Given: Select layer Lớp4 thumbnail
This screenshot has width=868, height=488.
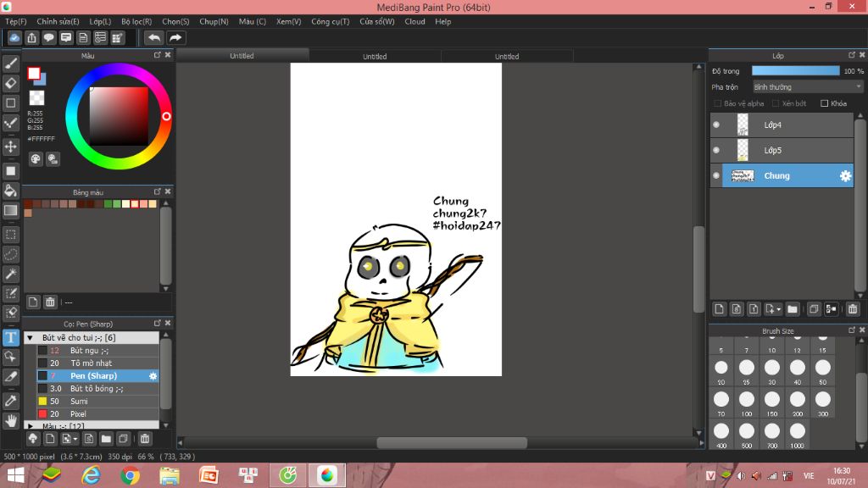Looking at the screenshot, I should [x=743, y=125].
